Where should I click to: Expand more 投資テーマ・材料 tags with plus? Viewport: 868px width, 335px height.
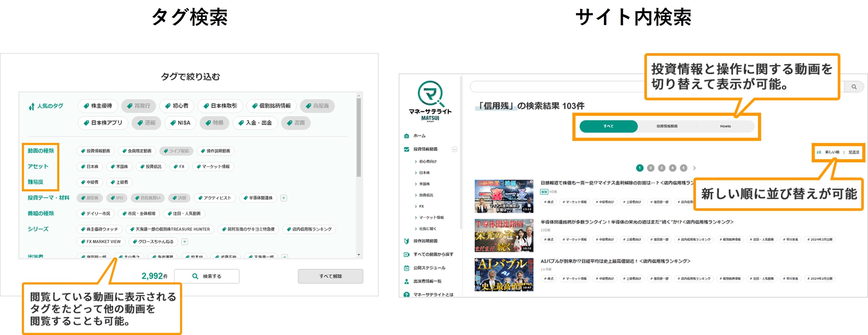[x=284, y=198]
